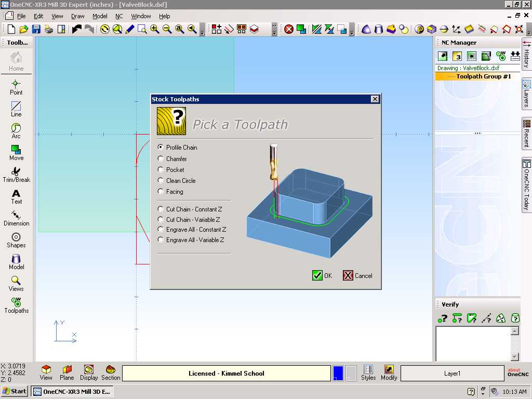Open the Shapes tool in Toolbox

point(16,240)
